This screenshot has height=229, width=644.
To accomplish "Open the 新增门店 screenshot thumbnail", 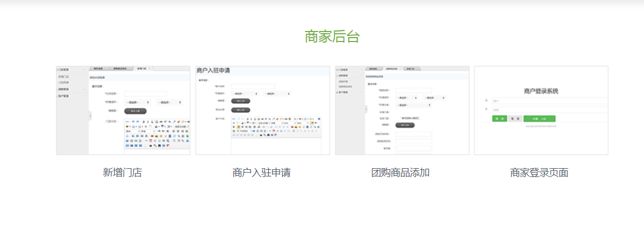I will tap(123, 110).
